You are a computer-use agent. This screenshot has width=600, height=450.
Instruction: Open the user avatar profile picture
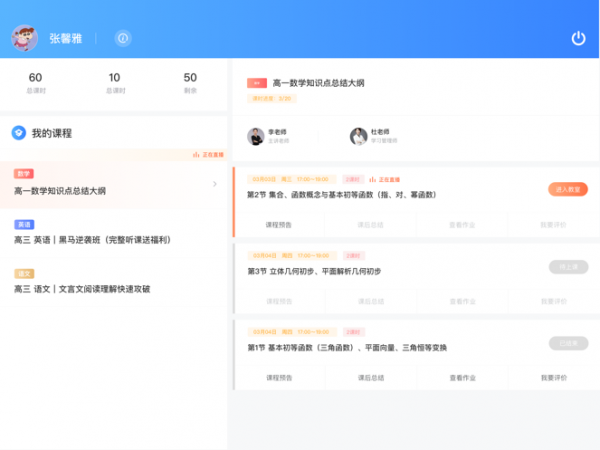(x=25, y=38)
